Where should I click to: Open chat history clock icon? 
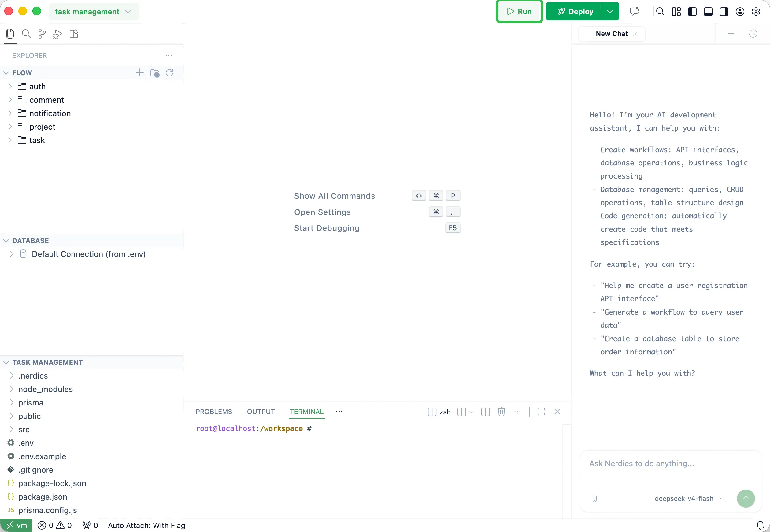pos(753,34)
